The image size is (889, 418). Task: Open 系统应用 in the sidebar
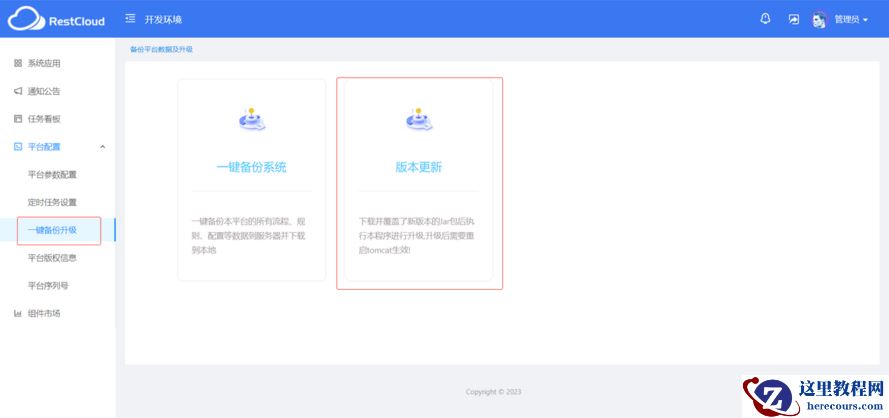tap(44, 63)
